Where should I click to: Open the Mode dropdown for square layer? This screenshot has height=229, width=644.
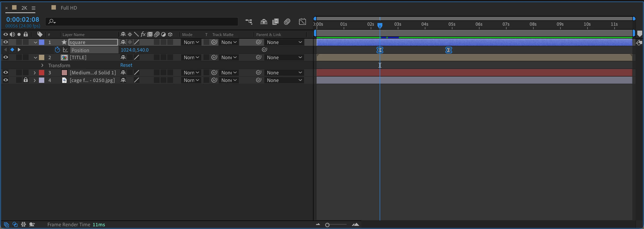(191, 42)
